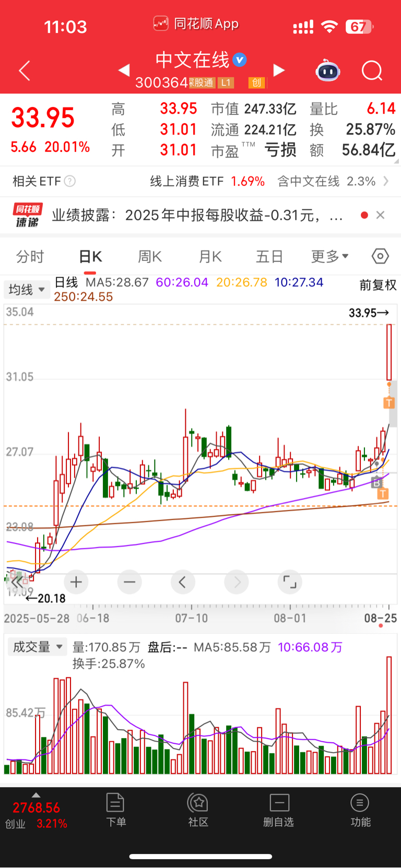Screen dimensions: 401x868
Task: Open the 功能 functions menu
Action: pos(360,810)
